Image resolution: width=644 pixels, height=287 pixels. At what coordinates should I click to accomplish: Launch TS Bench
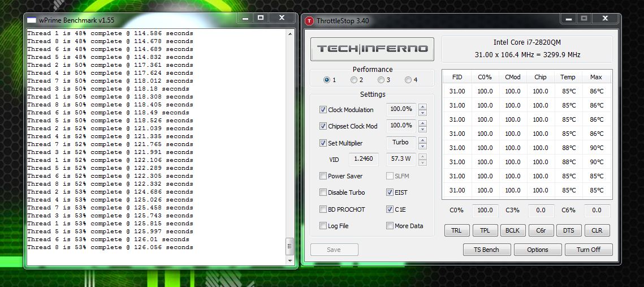[487, 250]
